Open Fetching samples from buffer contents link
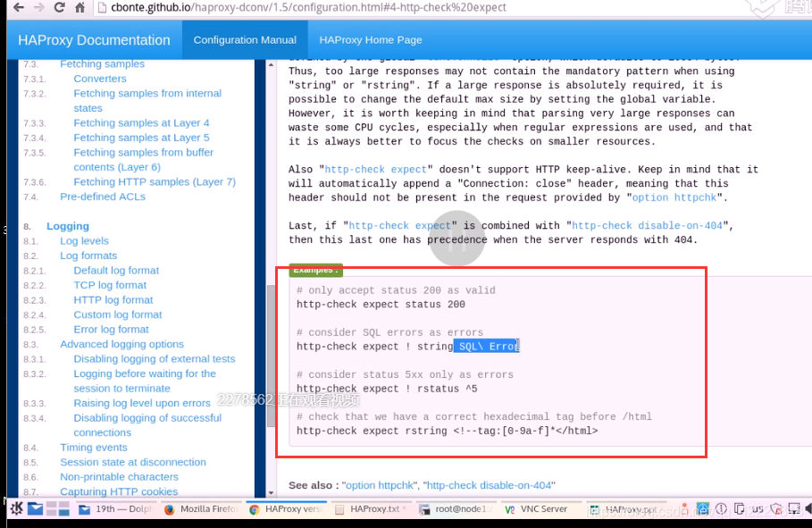This screenshot has height=528, width=812. click(144, 160)
